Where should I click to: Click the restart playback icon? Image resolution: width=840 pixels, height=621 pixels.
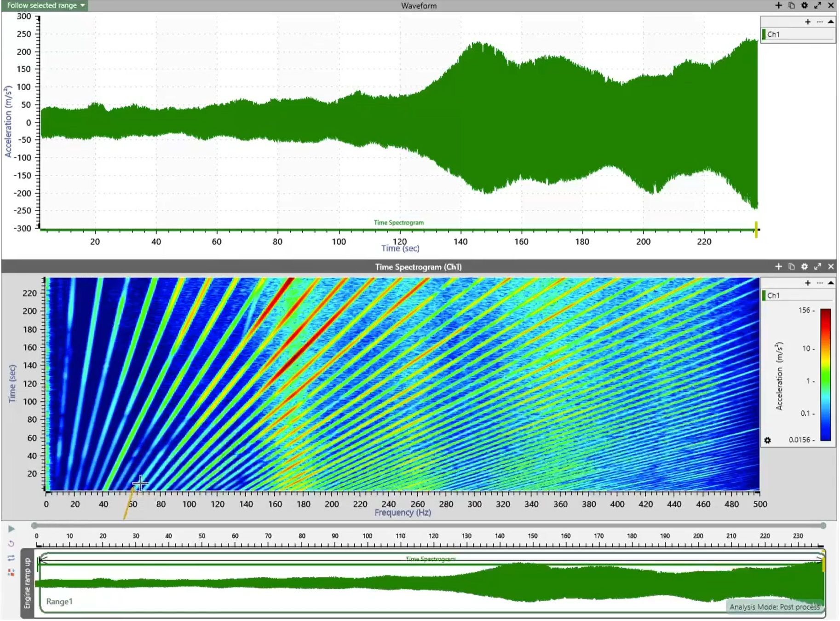12,544
